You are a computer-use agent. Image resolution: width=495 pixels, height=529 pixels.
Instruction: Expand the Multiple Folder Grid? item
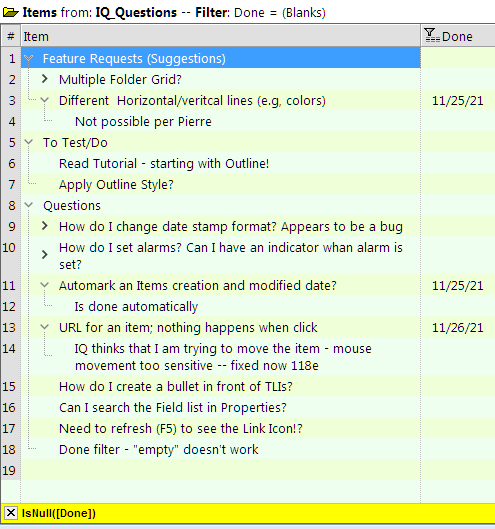[x=45, y=79]
